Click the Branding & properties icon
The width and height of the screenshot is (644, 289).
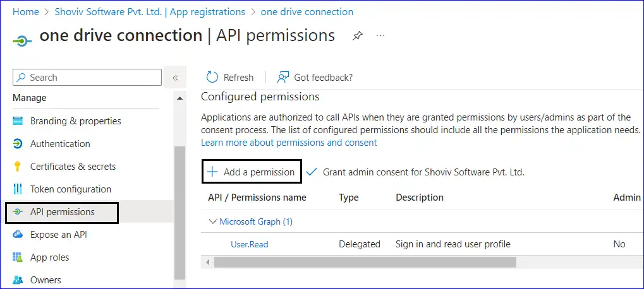click(x=18, y=121)
